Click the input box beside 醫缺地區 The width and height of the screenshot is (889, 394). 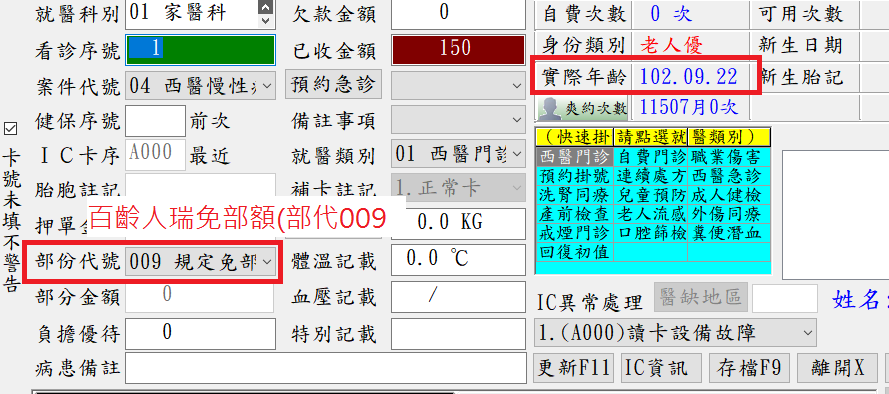(x=785, y=298)
